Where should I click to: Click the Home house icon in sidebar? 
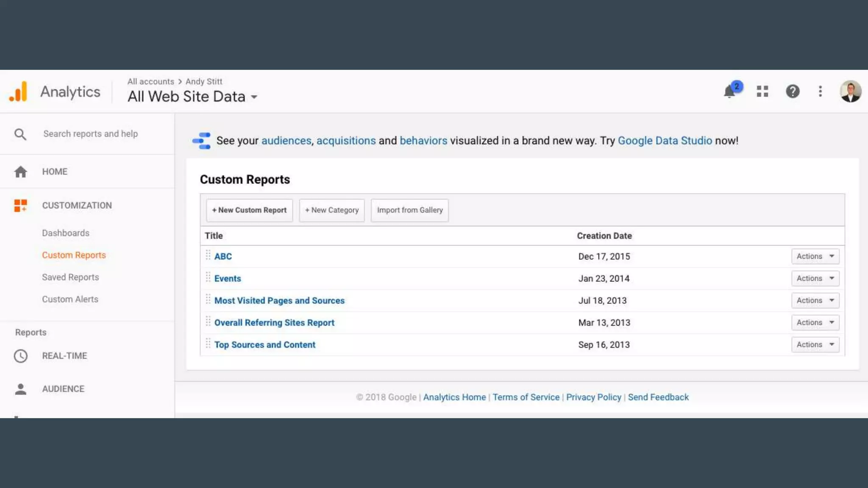click(20, 172)
